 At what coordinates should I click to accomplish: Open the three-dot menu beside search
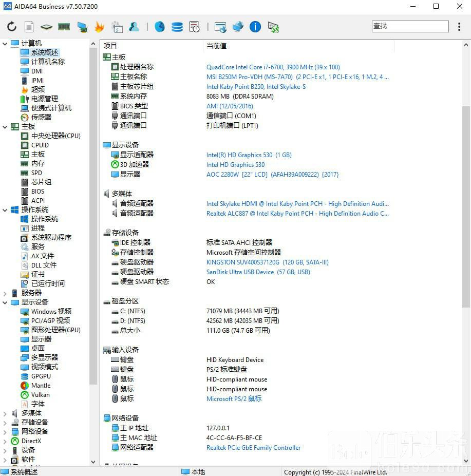point(460,27)
